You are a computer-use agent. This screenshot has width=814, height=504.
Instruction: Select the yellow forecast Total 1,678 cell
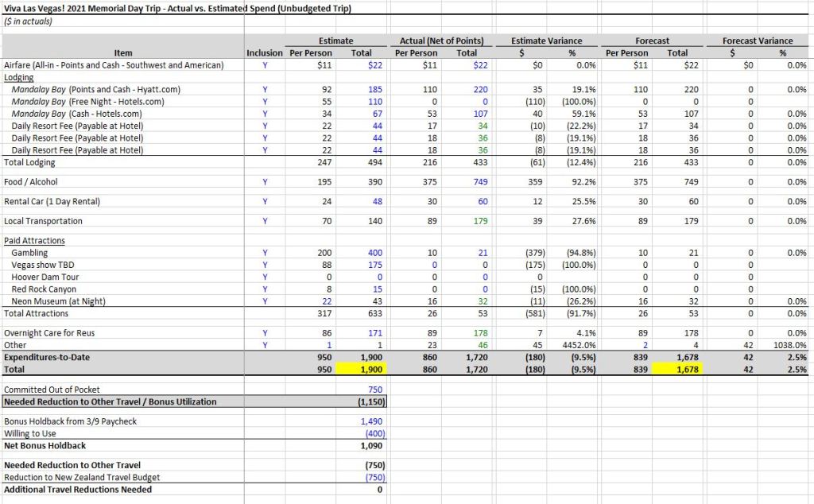coord(676,370)
